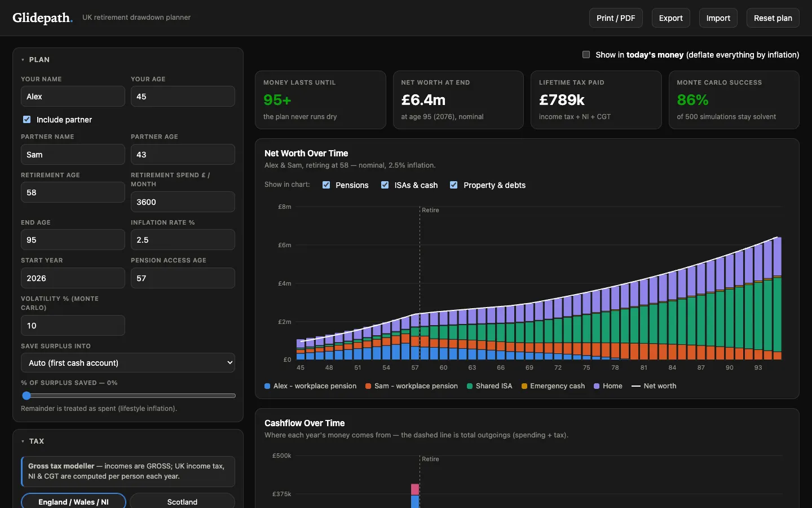Click the Money lasts until 95+ value
Viewport: 812px width, 508px height.
[x=277, y=100]
